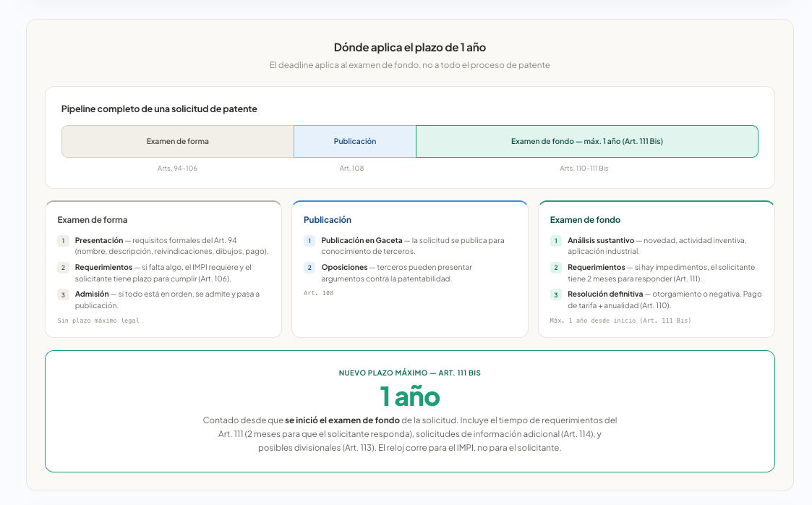812x505 pixels.
Task: Click 'NUEVO PLAZO MÁXIMO — ART. 111 BIS' label
Action: pos(410,373)
